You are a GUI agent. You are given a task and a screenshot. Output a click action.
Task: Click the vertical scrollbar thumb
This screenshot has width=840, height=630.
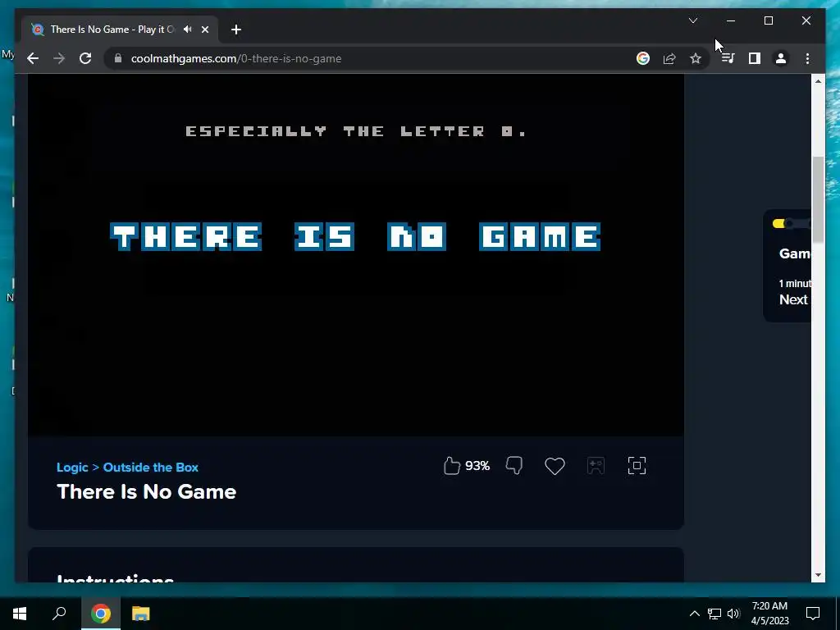coord(818,199)
